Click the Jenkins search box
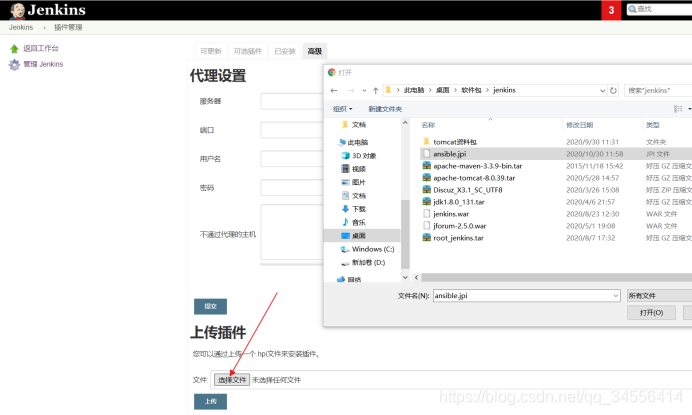This screenshot has width=692, height=415. click(659, 9)
